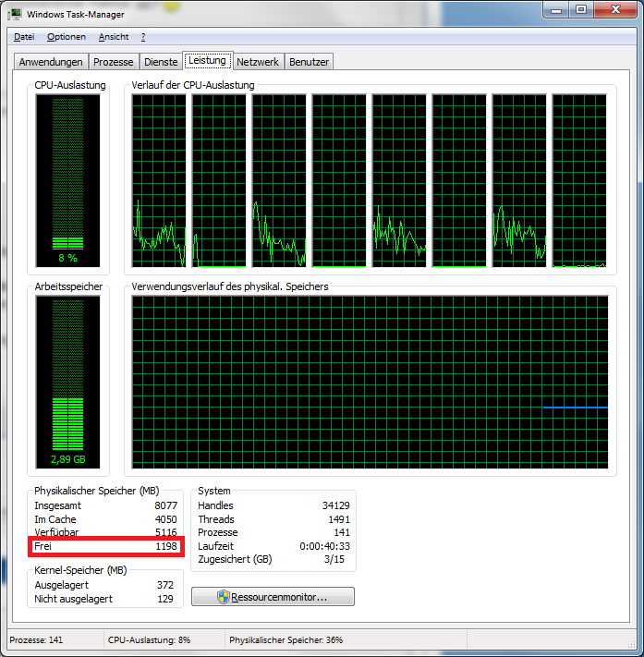Switch to the Benutzer tab

(x=310, y=62)
